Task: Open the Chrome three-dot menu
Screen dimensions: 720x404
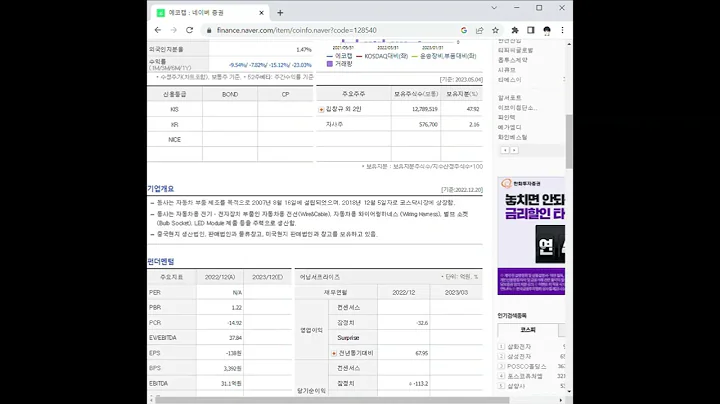Action: pyautogui.click(x=562, y=30)
